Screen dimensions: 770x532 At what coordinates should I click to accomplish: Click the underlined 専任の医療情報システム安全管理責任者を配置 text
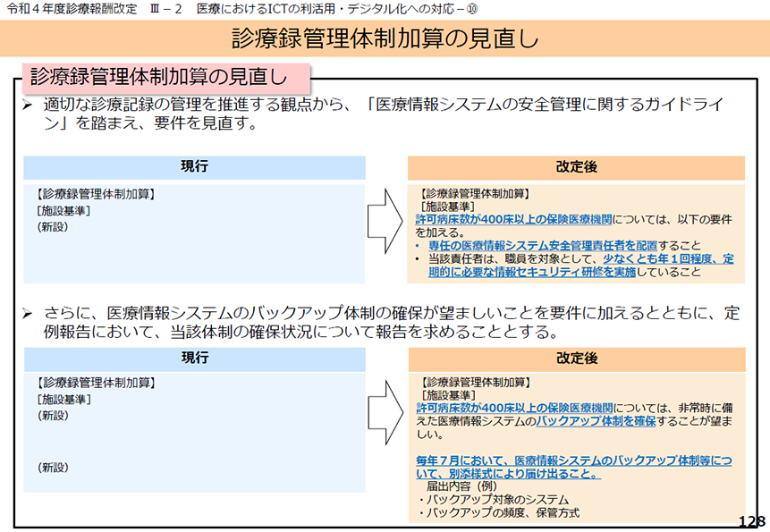coord(543,245)
